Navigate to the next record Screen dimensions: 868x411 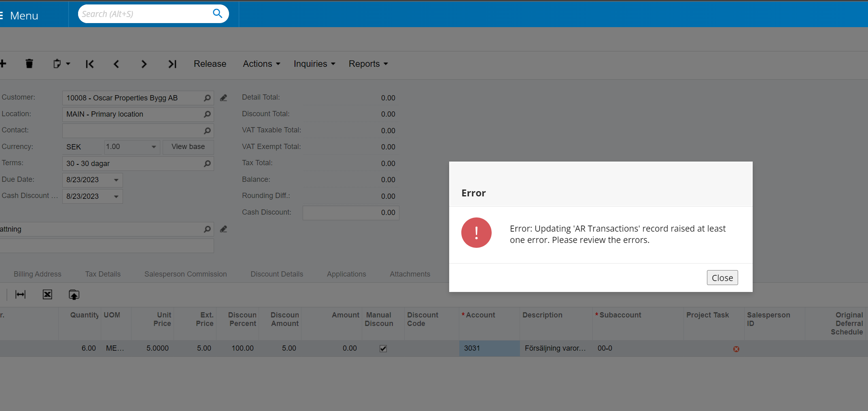point(144,64)
